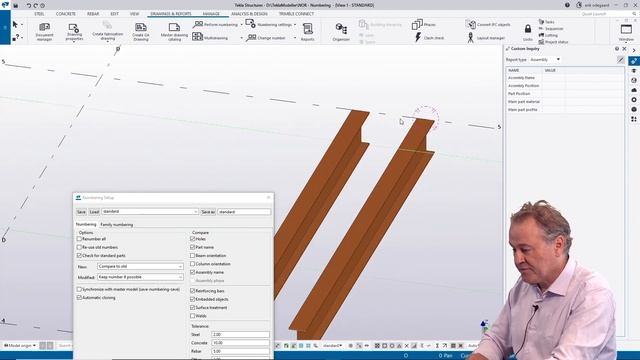
Task: Click the Multidrawing tool
Action: (210, 37)
